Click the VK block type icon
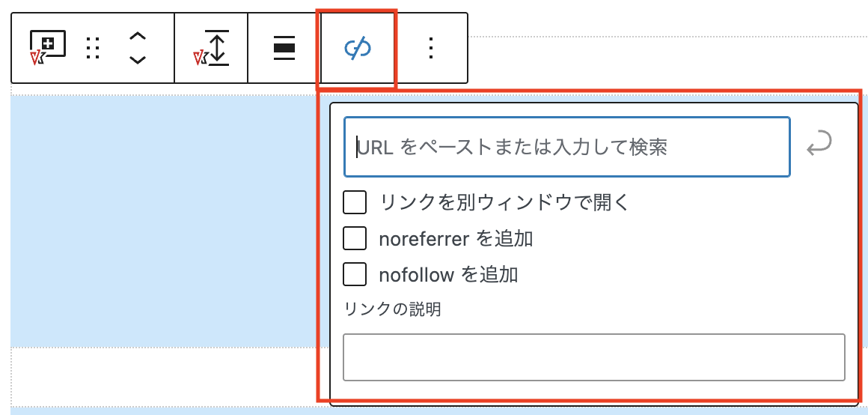Viewport: 868px width, 415px height. click(46, 48)
